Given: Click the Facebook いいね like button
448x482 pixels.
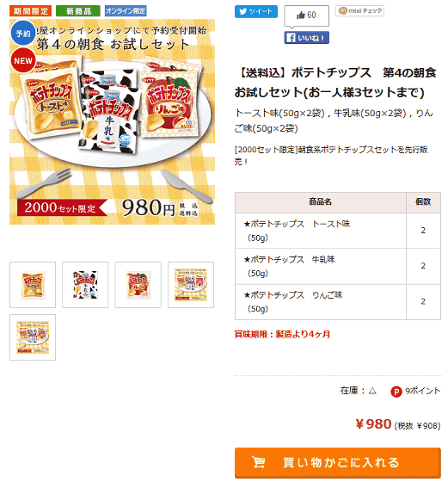Looking at the screenshot, I should coord(306,38).
